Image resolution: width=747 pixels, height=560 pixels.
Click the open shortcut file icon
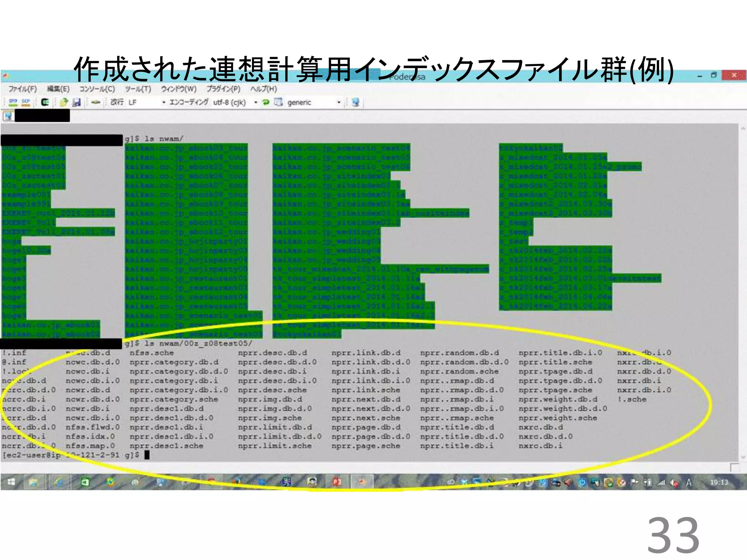(64, 102)
